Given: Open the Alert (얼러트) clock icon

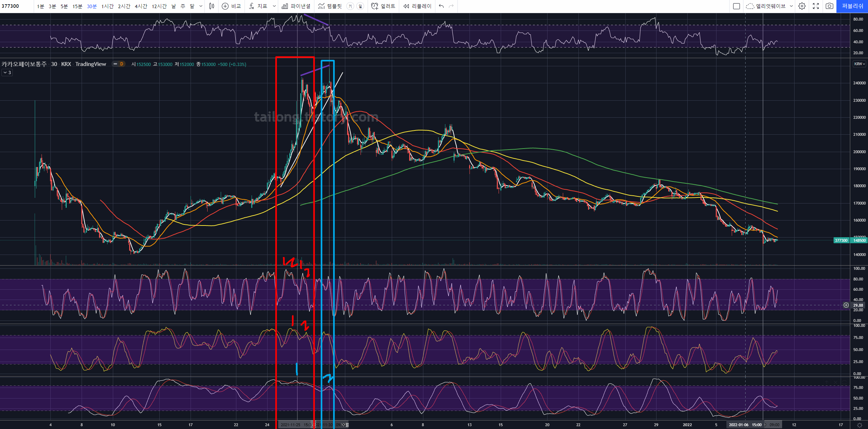Looking at the screenshot, I should 375,6.
